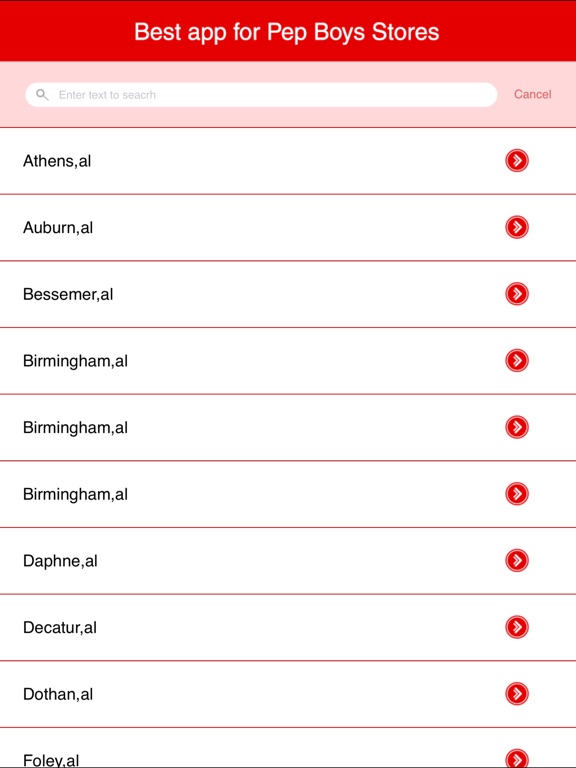This screenshot has width=576, height=768.
Task: Select the arrow icon for Decatur,al
Action: pyautogui.click(x=517, y=627)
